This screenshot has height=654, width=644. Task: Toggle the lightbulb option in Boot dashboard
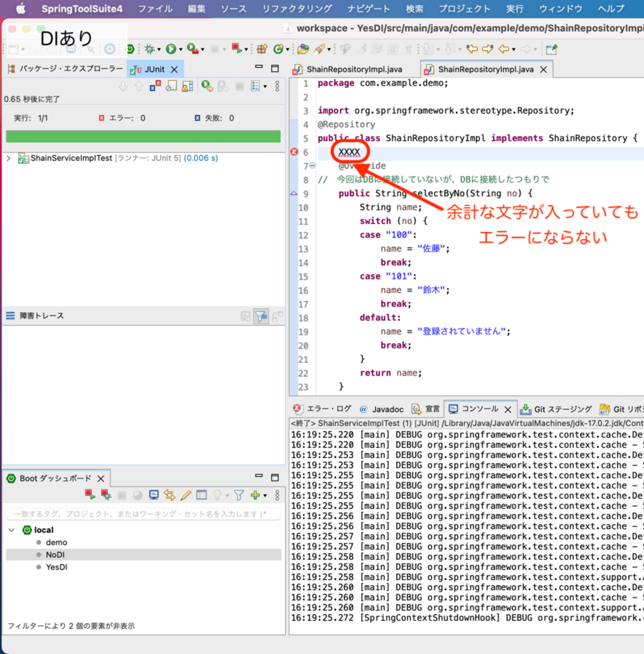coord(218,495)
